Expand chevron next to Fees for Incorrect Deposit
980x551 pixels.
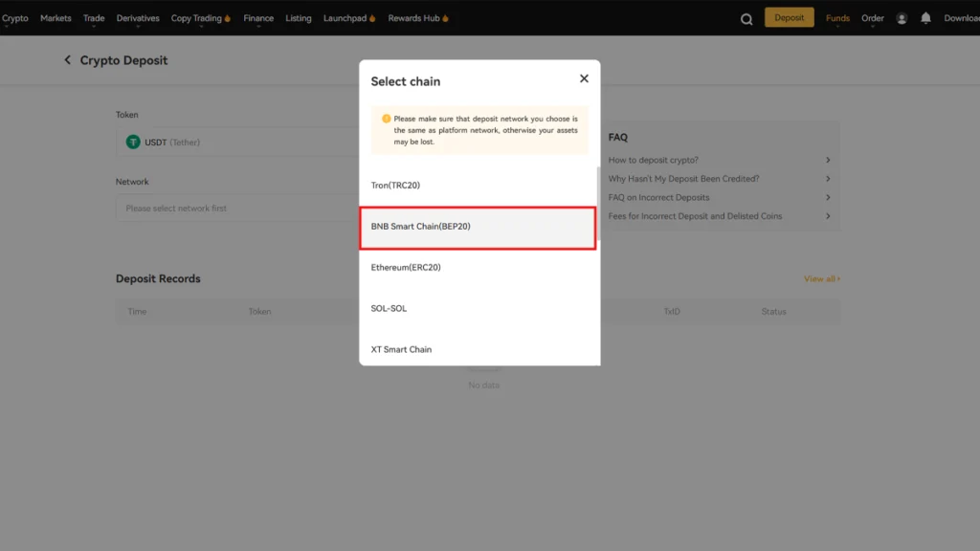[x=828, y=216]
